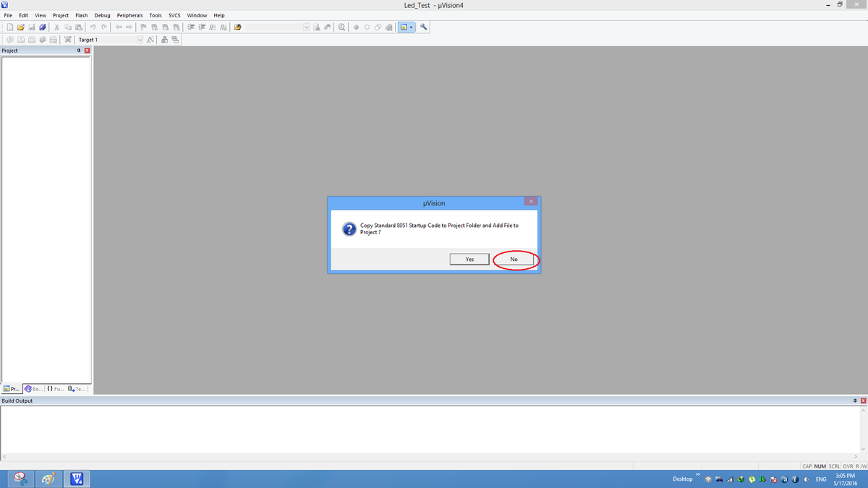Open the View menu
868x488 pixels.
(x=41, y=15)
